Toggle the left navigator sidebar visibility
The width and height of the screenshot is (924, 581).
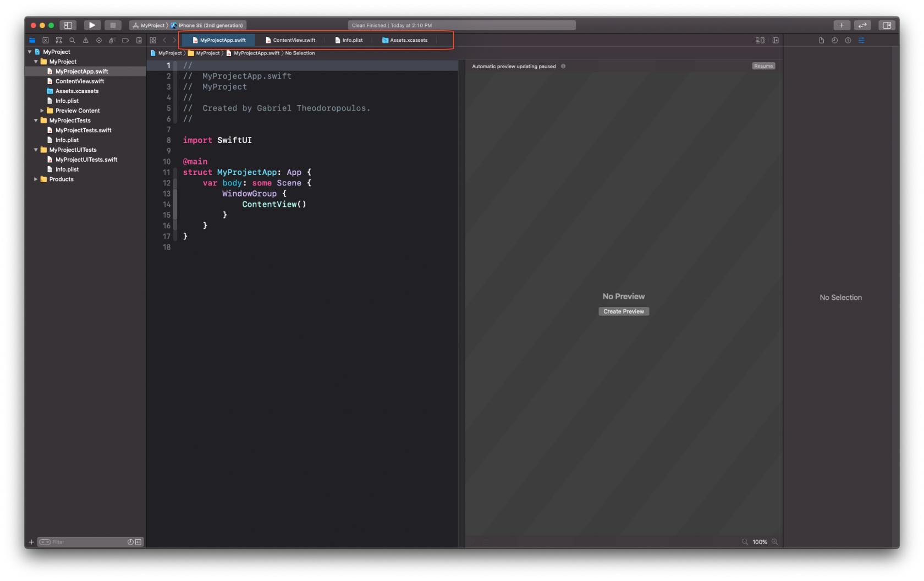(68, 25)
